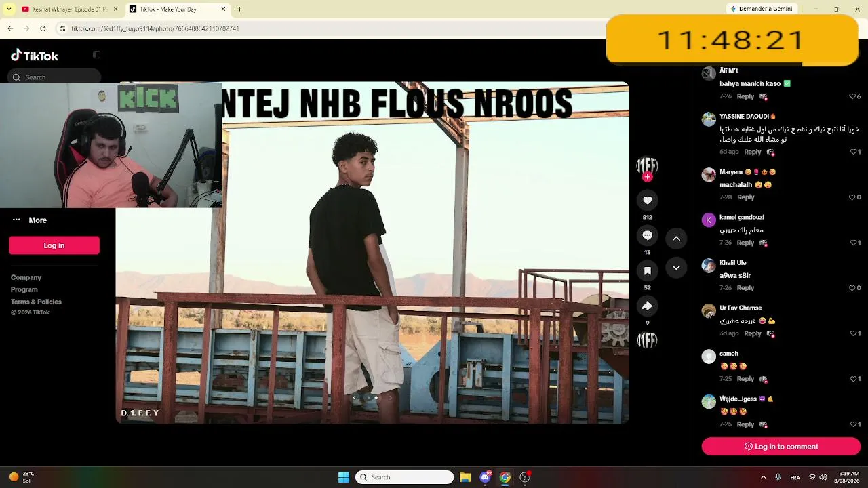
Task: Open Khalil Ule's username
Action: click(x=733, y=263)
